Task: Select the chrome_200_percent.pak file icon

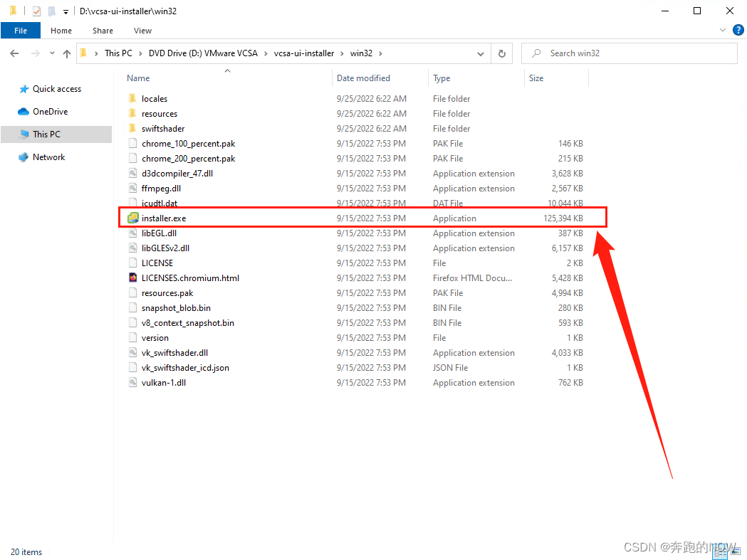Action: (133, 158)
